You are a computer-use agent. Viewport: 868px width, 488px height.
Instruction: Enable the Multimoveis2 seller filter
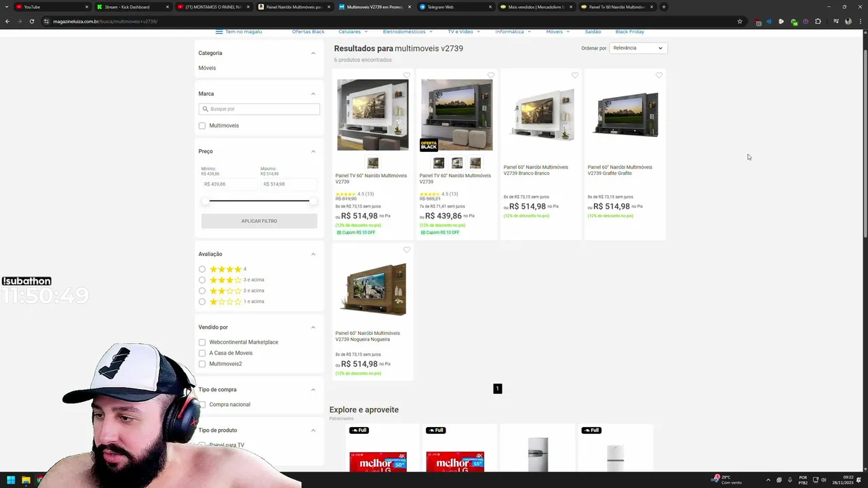202,364
